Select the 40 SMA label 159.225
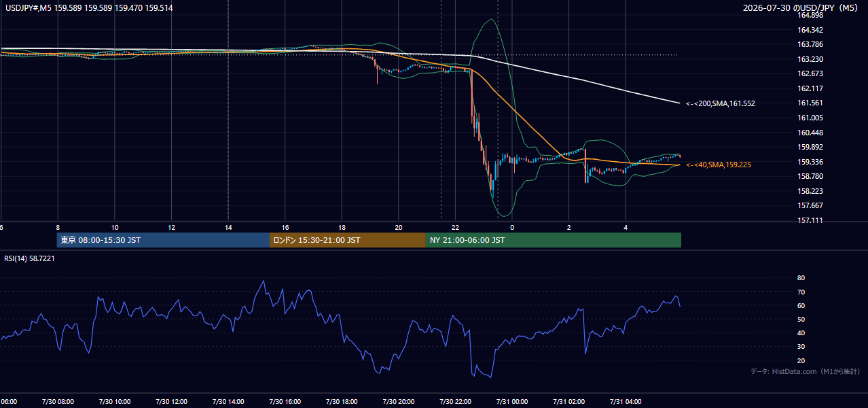868x408 pixels. tap(719, 165)
